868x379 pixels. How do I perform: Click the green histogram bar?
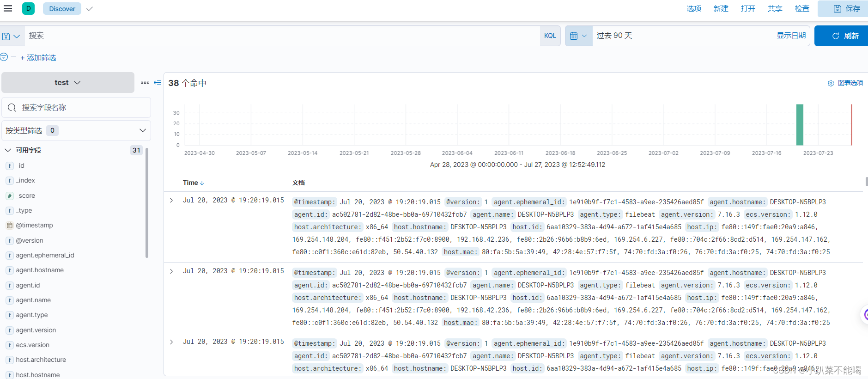(800, 125)
